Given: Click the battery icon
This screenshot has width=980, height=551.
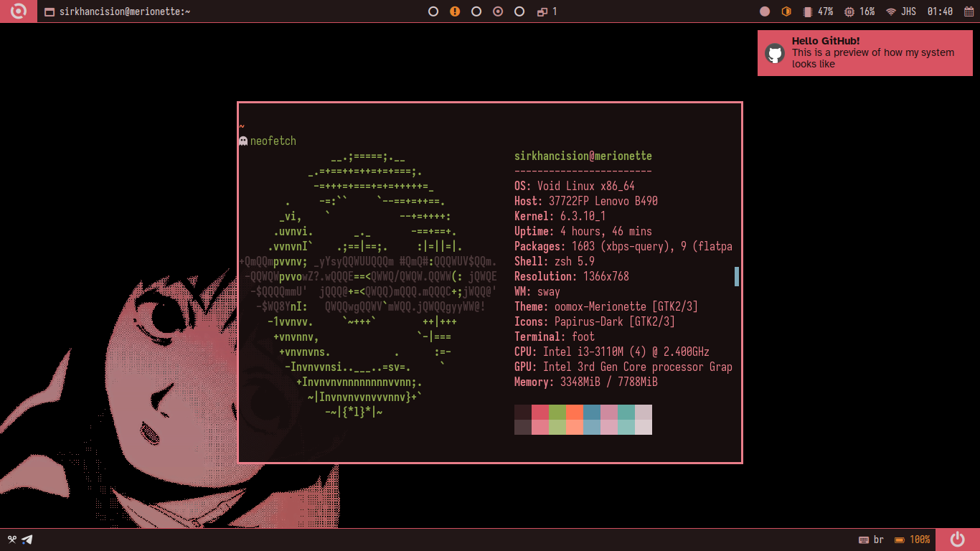Looking at the screenshot, I should [900, 540].
